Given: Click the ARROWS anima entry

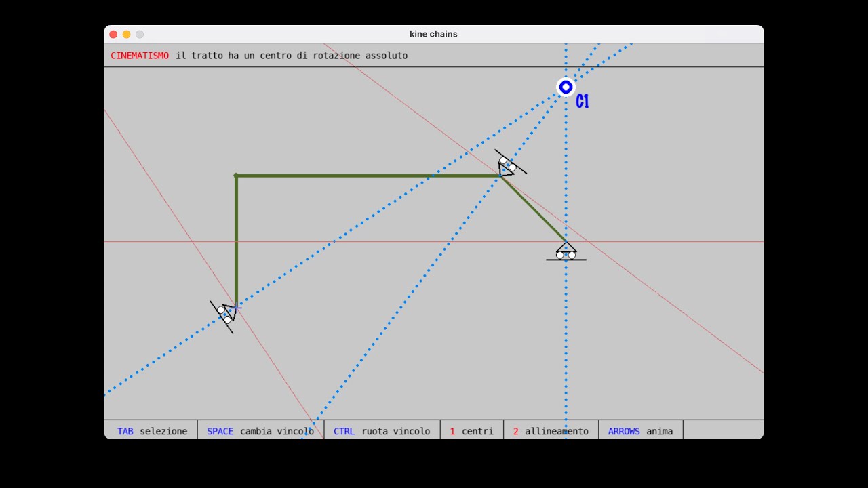Looking at the screenshot, I should (x=640, y=431).
